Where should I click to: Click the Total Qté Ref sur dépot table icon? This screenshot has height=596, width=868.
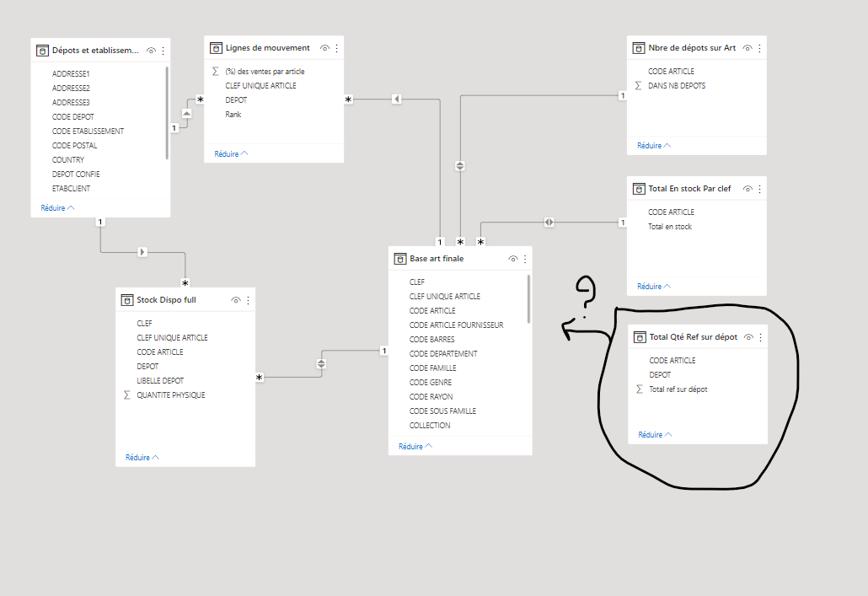640,337
